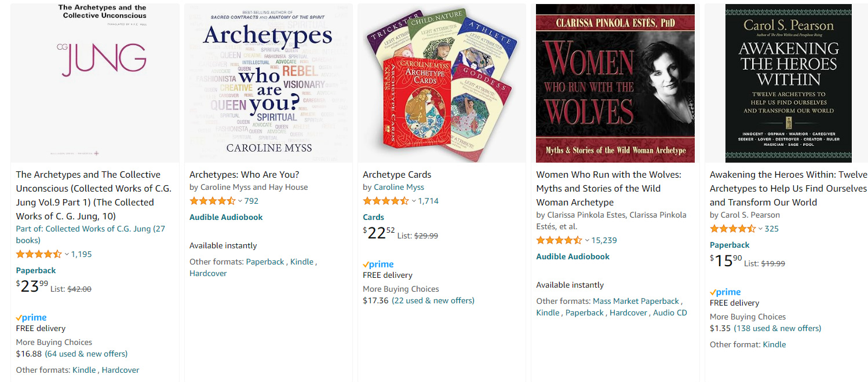Click the Archetype Cards star rating
Viewport: 868px width, 382px height.
click(385, 201)
